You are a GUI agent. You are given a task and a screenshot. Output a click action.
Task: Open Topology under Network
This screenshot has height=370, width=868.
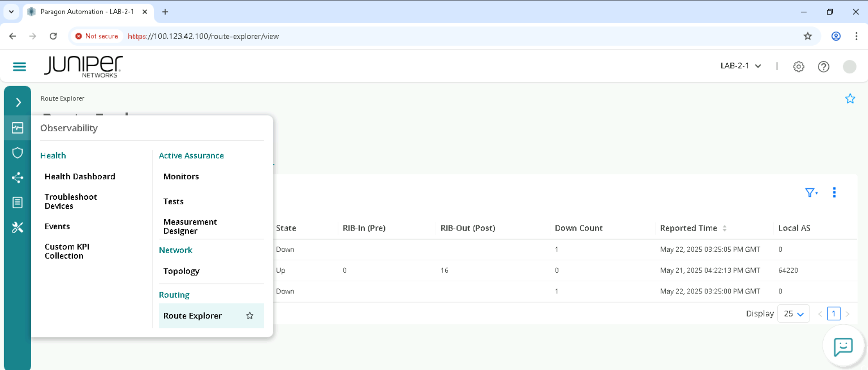181,271
